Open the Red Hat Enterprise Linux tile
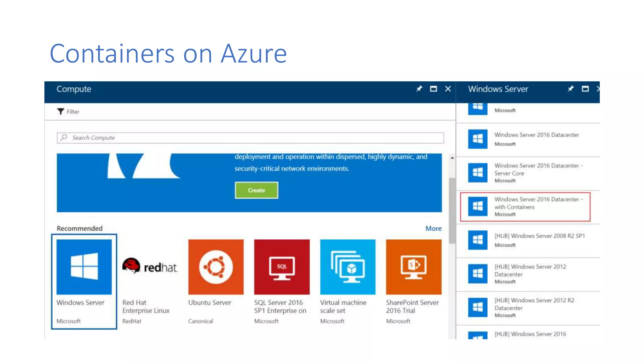The image size is (644, 362). pos(150,267)
